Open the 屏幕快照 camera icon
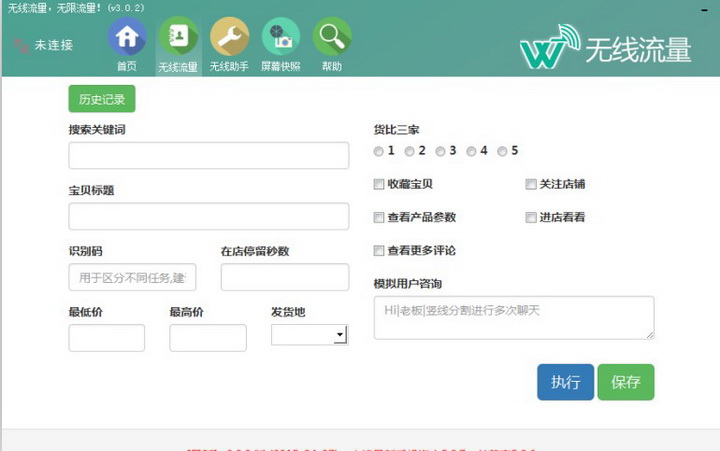The image size is (720, 451). click(281, 37)
